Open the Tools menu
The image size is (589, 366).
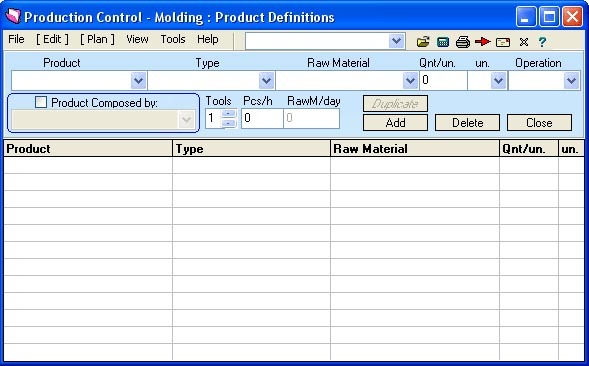tap(173, 39)
